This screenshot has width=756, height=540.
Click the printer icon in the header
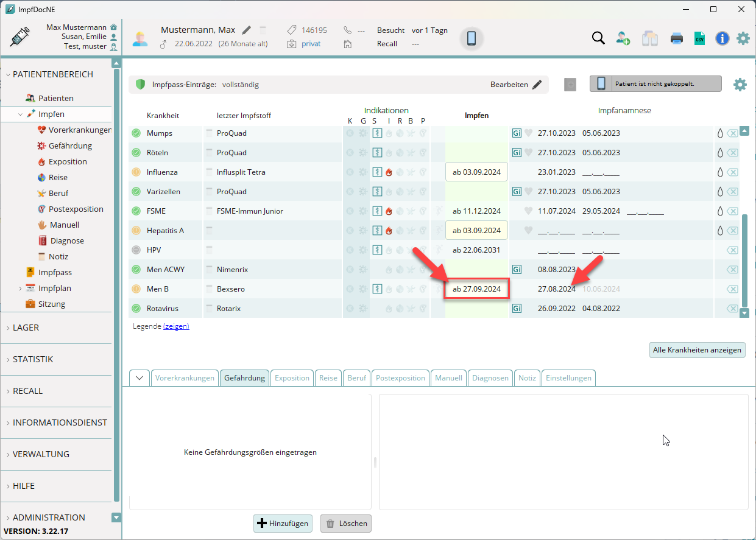(x=677, y=38)
